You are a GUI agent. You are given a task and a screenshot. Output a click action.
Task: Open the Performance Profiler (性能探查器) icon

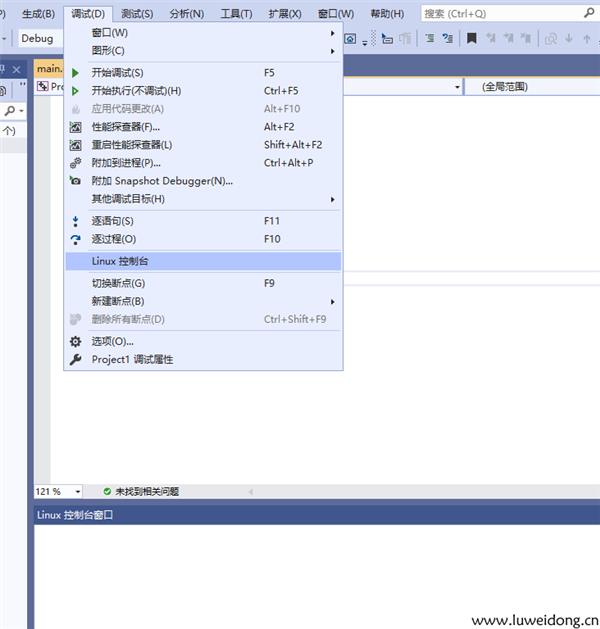[75, 127]
